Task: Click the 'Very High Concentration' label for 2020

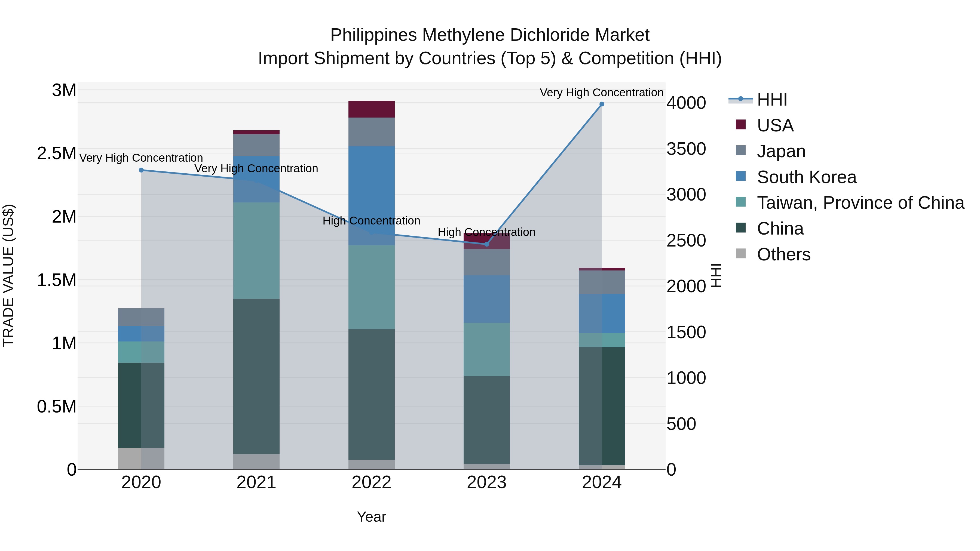Action: point(141,158)
